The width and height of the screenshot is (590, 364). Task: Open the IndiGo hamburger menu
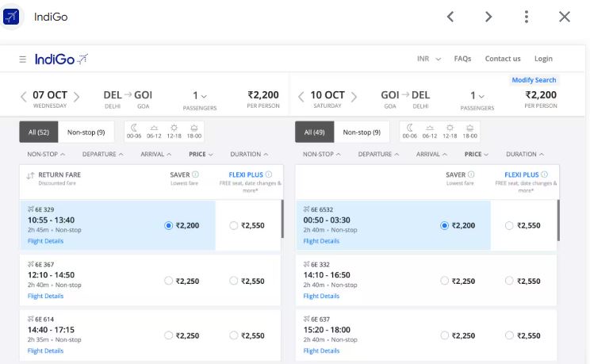point(22,59)
